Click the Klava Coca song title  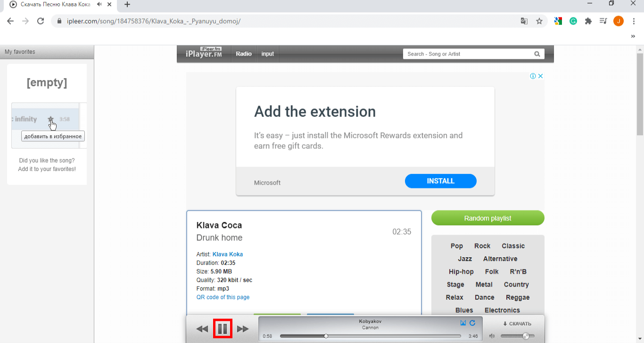coord(219,225)
